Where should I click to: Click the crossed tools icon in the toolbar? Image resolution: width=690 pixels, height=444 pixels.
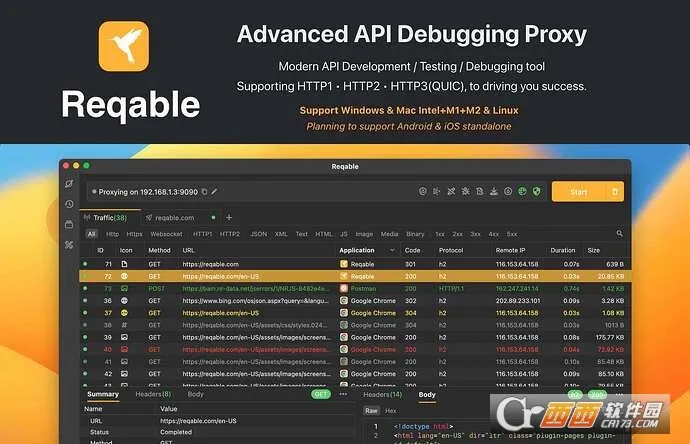tap(451, 191)
